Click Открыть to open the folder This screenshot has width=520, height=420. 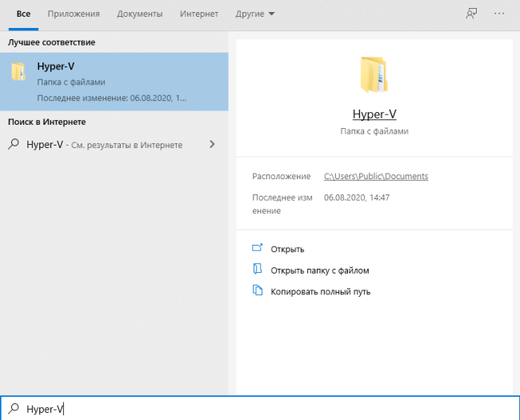(x=287, y=249)
